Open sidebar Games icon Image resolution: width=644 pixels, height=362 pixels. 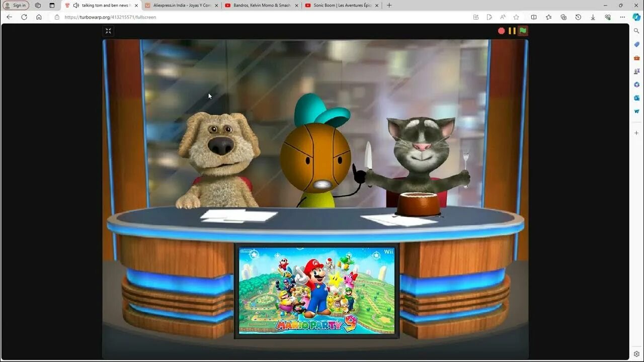(636, 71)
